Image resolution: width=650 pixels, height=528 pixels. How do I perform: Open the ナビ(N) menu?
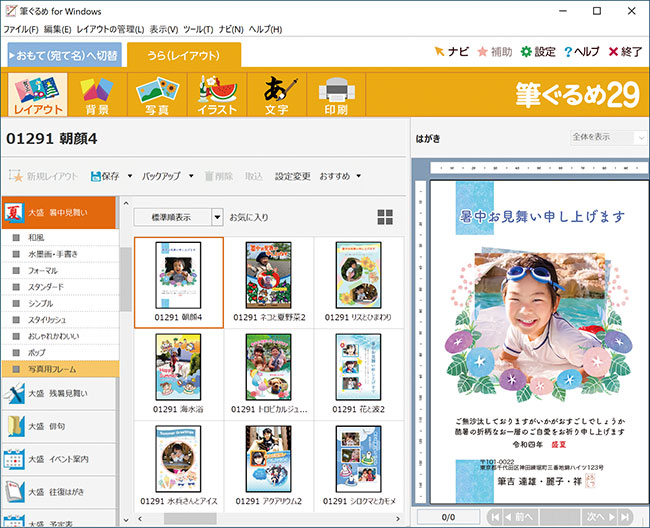[231, 29]
